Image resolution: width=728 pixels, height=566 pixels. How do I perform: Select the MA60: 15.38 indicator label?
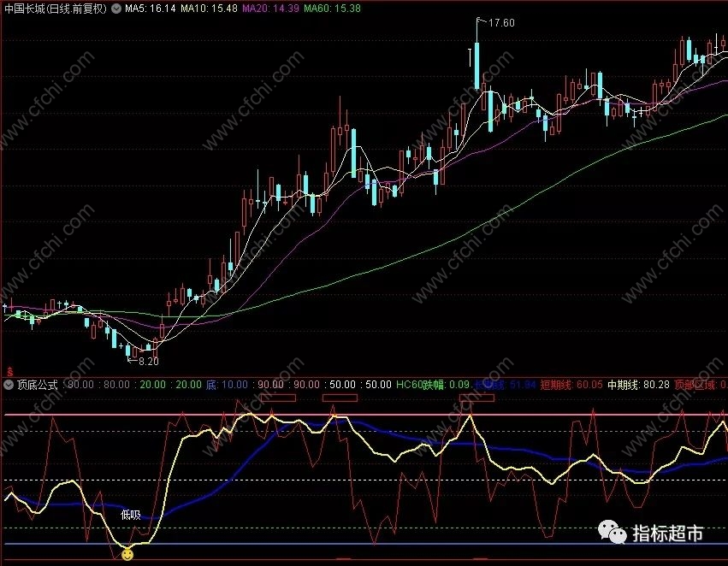coord(332,9)
